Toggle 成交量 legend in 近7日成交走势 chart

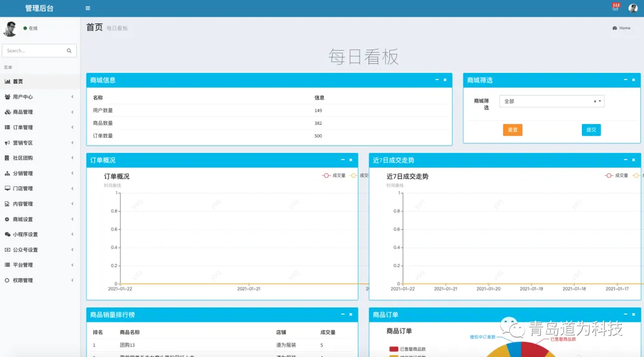[x=617, y=176]
